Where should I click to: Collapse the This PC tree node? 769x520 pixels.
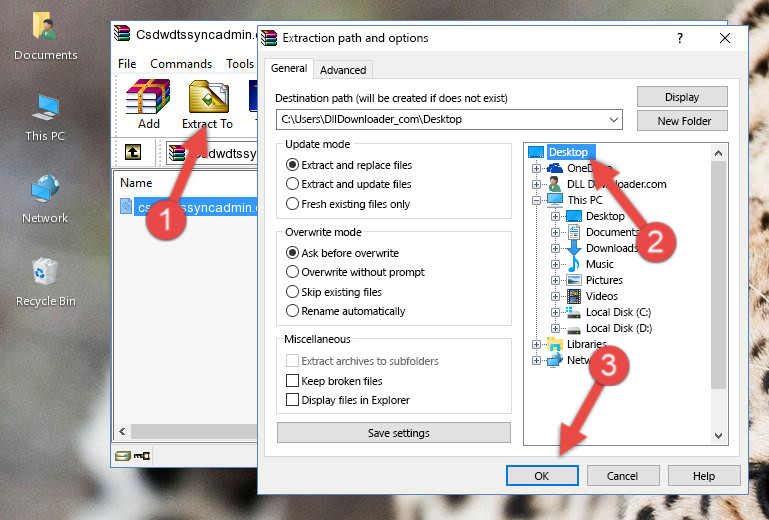[x=536, y=200]
